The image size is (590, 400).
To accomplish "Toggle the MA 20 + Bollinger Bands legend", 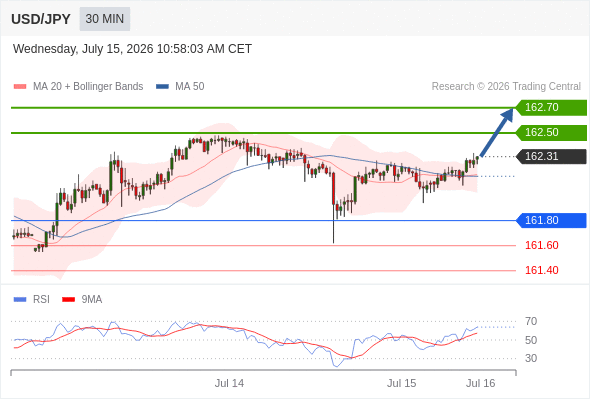I will coord(78,87).
